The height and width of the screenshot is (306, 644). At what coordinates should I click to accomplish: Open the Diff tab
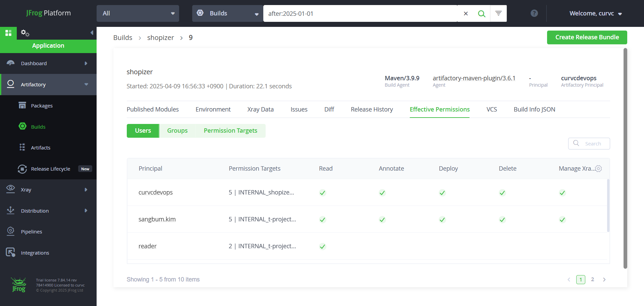(x=329, y=109)
